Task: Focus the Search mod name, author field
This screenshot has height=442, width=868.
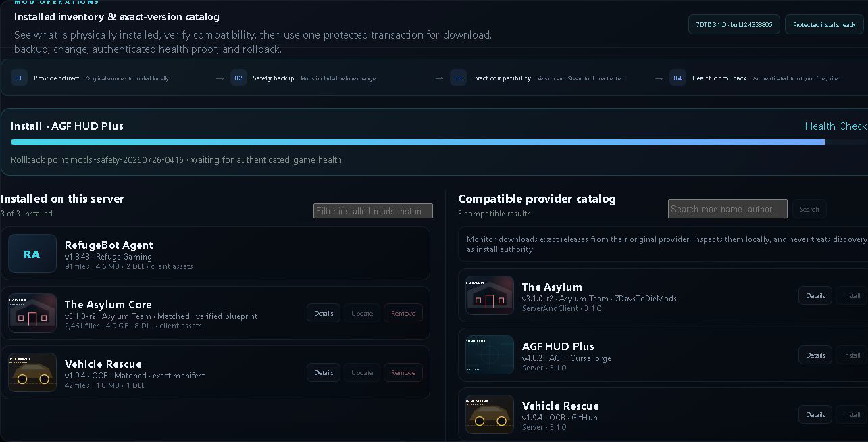Action: (727, 209)
